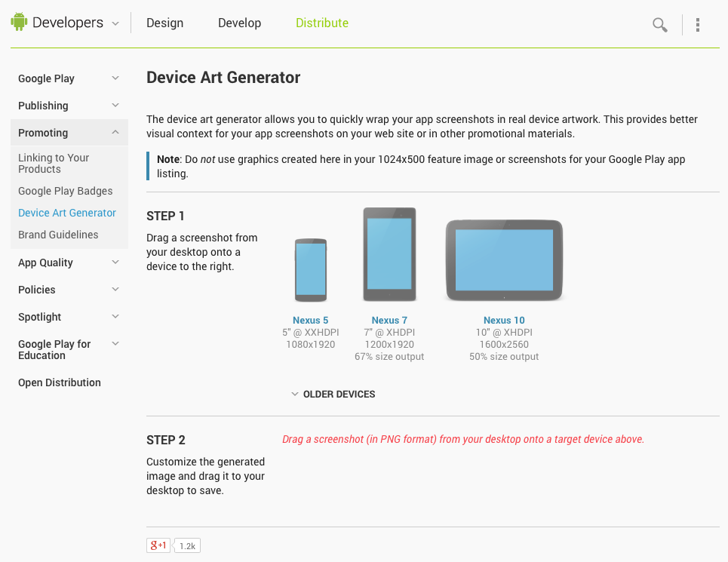Click the Nexus 5 label

[311, 320]
